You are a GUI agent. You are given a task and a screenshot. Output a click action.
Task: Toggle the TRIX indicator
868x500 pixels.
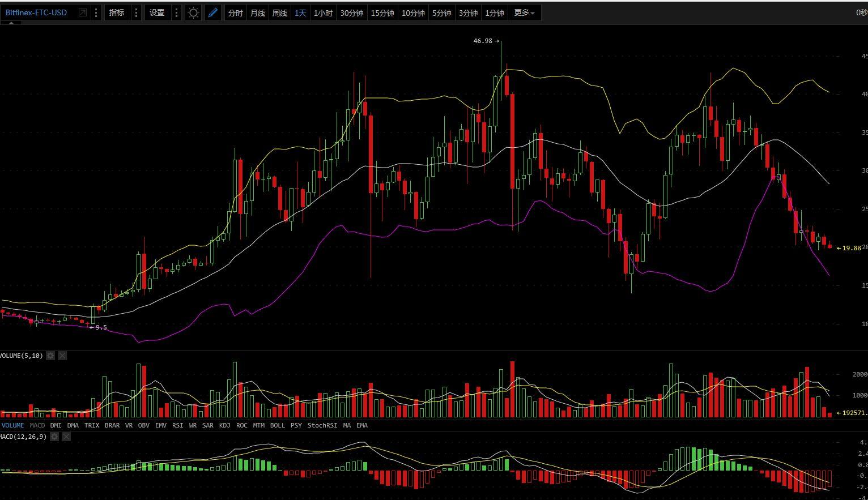click(x=92, y=425)
